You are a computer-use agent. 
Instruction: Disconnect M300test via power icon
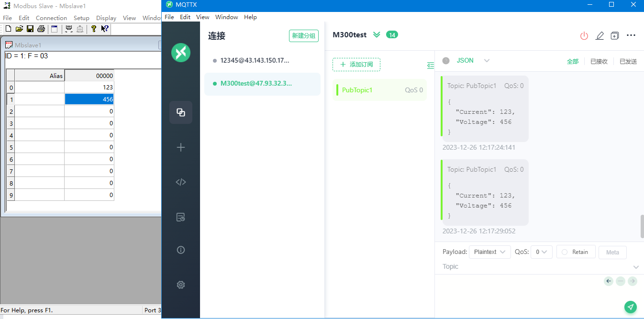pyautogui.click(x=584, y=35)
